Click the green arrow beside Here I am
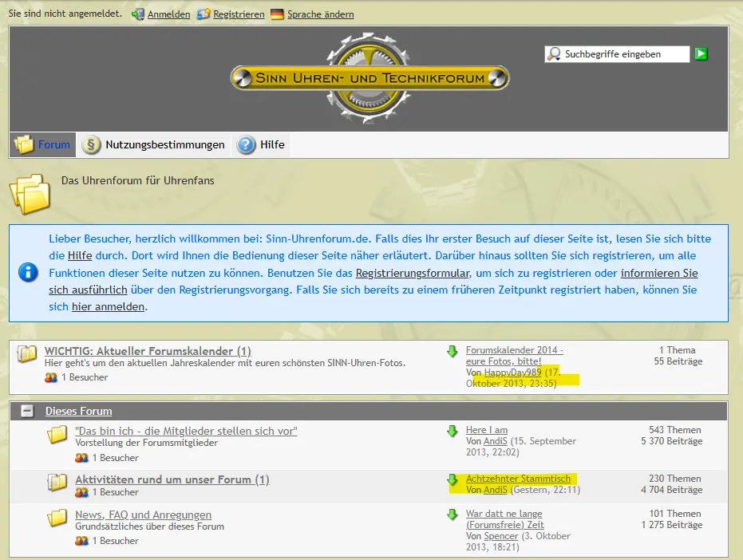The width and height of the screenshot is (743, 560). click(452, 432)
